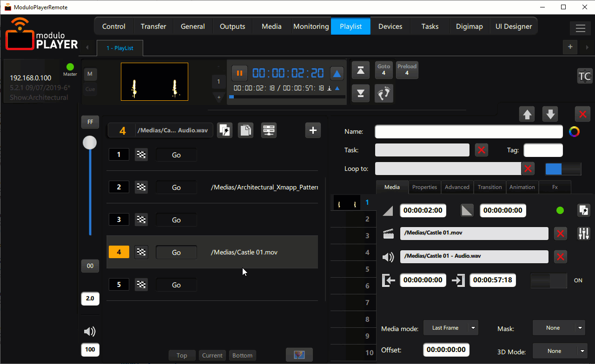Clear the Task field with red X
Viewport: 595px width, 364px height.
pyautogui.click(x=482, y=150)
